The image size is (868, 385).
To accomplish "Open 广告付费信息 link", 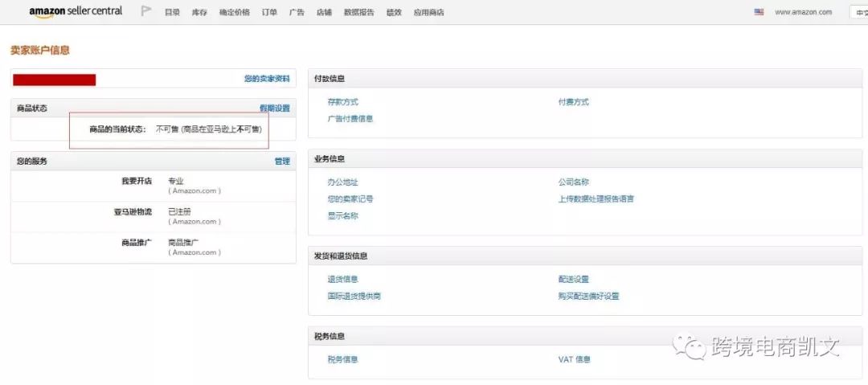I will coord(350,118).
